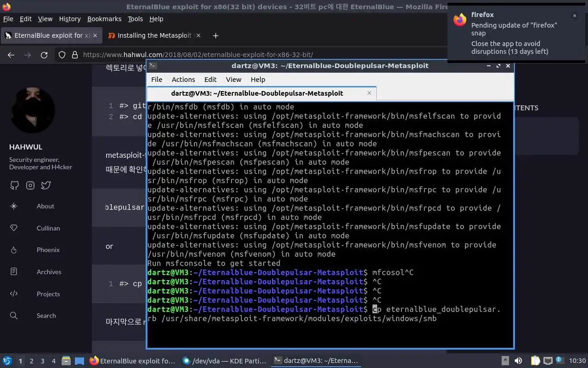Open a new Firefox tab

[x=215, y=35]
